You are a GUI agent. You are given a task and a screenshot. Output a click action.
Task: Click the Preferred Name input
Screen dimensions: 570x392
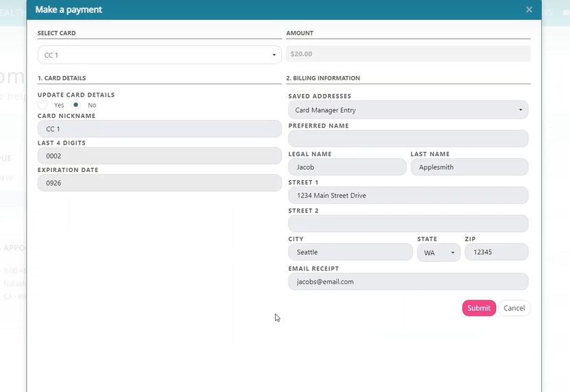[x=408, y=138]
